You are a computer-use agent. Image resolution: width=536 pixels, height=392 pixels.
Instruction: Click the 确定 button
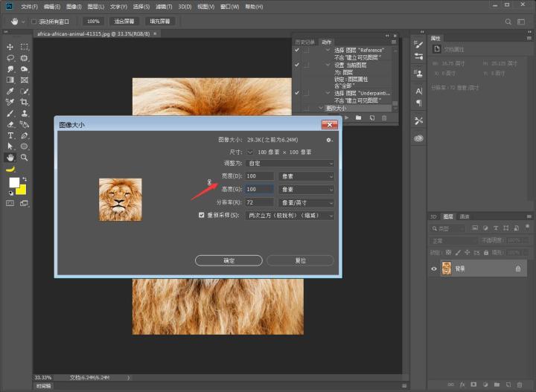coord(229,260)
